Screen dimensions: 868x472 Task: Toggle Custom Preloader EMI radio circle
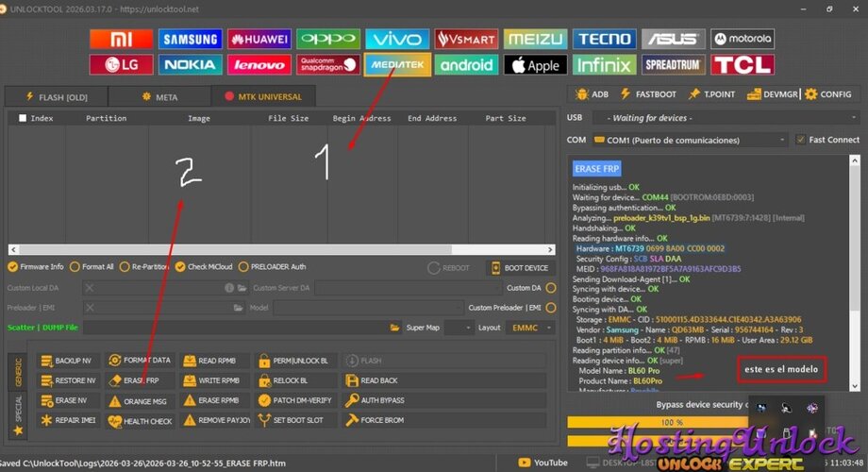[551, 308]
